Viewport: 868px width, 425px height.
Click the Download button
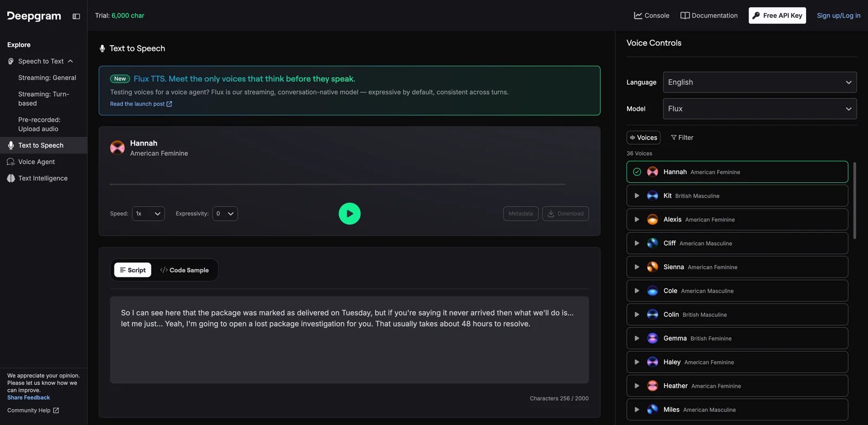(x=565, y=214)
